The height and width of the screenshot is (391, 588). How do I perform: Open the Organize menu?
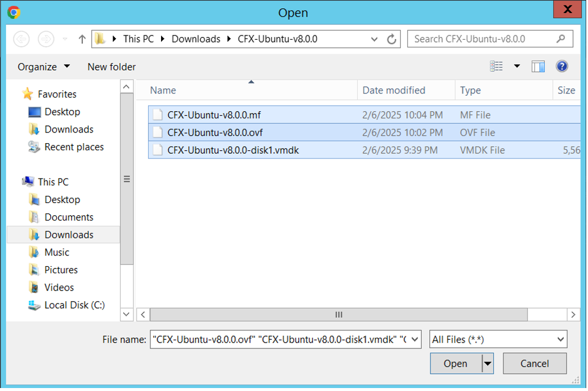[x=43, y=67]
